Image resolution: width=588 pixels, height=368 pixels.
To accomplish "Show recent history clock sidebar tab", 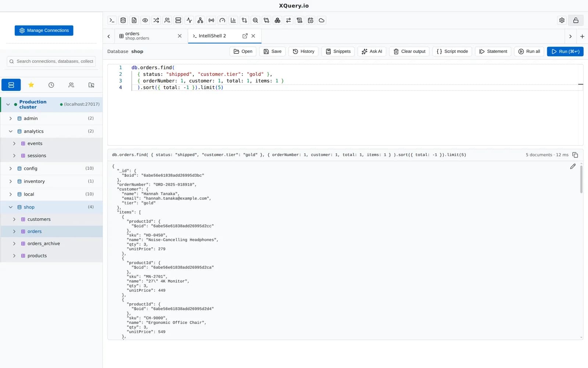I will 51,85.
